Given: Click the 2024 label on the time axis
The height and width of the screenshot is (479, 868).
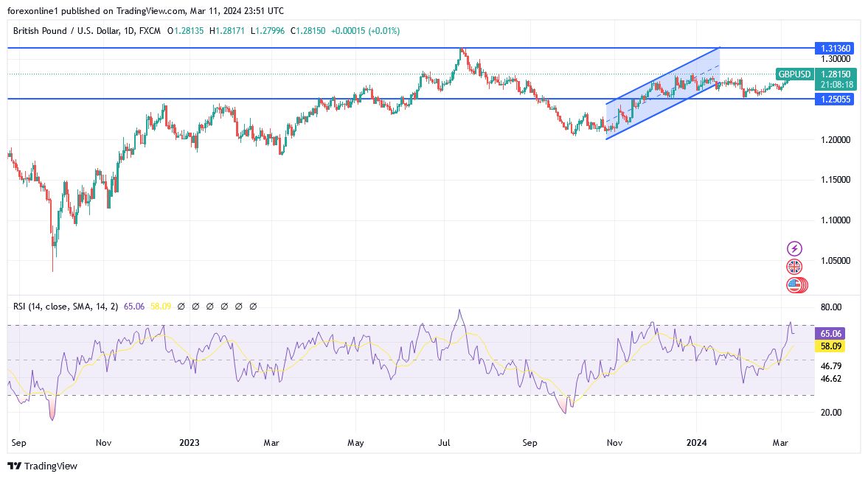Looking at the screenshot, I should click(x=697, y=443).
